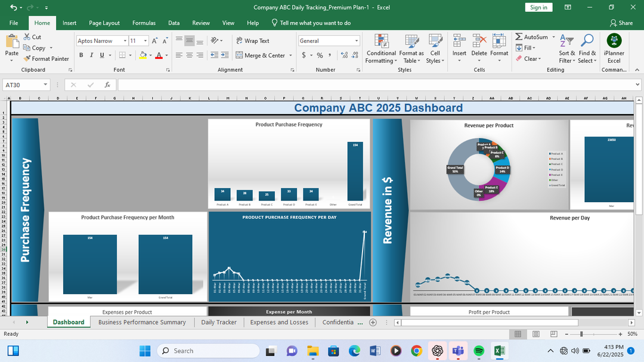644x362 pixels.
Task: Open the font size dropdown
Action: click(x=145, y=41)
